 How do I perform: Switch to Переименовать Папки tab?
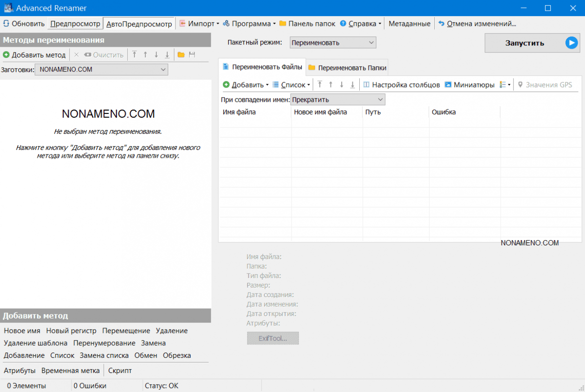pos(347,68)
